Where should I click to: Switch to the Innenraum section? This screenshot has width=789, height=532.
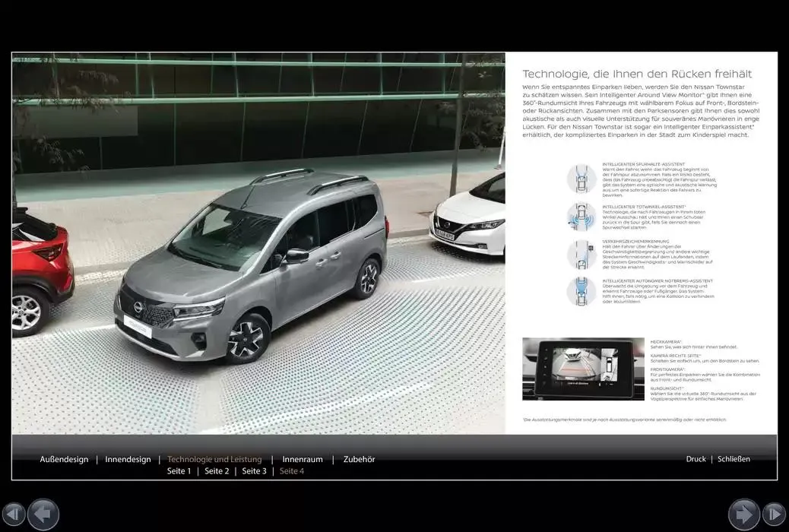click(x=303, y=459)
